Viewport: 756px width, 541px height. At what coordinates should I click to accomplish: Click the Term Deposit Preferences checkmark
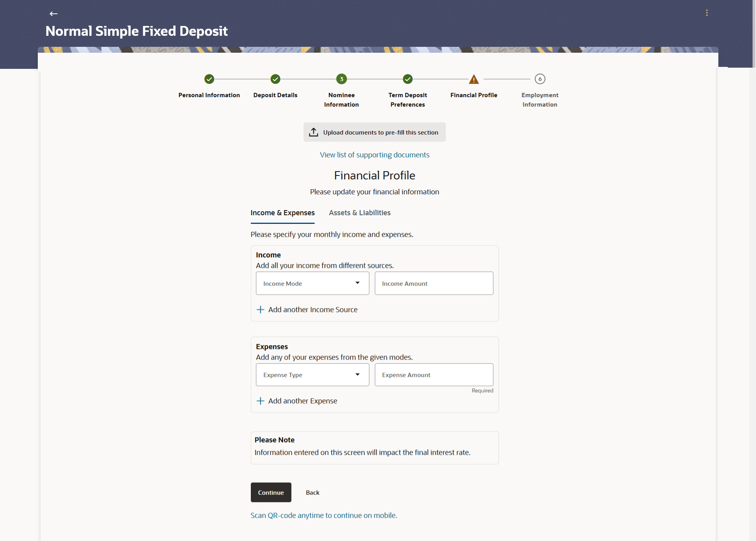pyautogui.click(x=408, y=79)
